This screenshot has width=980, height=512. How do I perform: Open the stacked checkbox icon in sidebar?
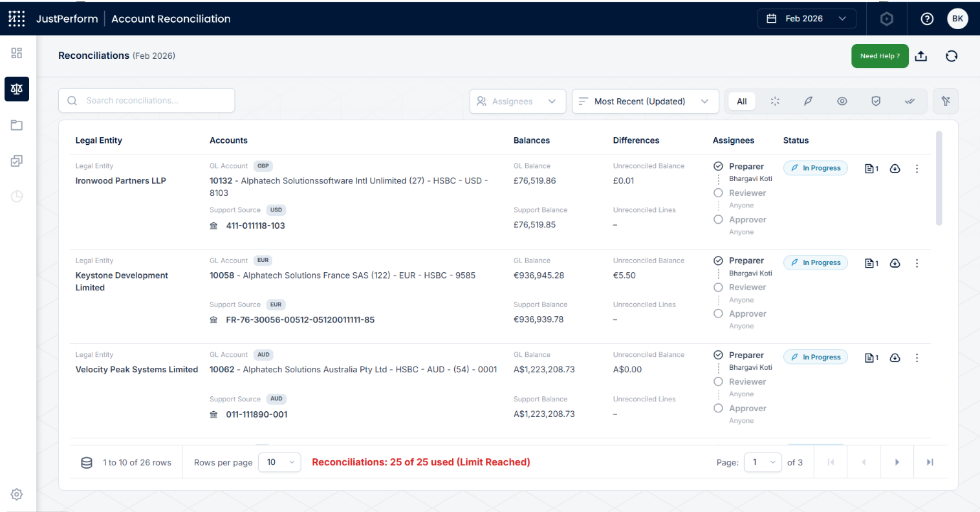17,160
